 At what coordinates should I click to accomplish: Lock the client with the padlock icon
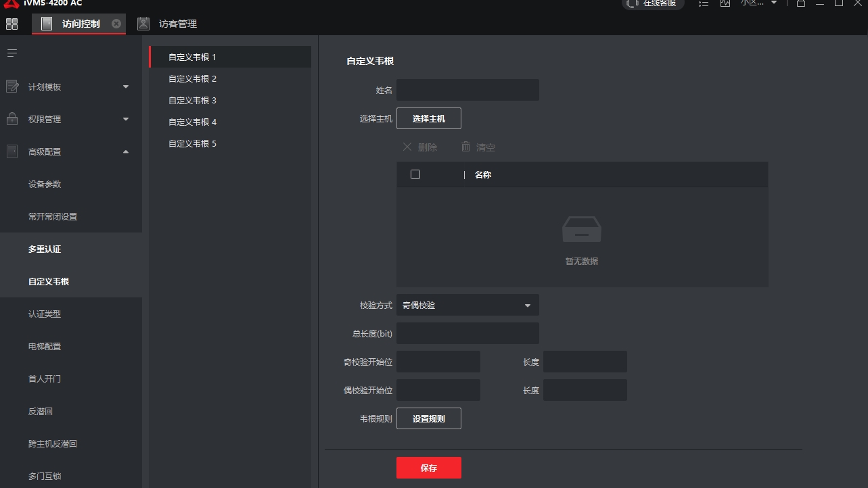point(801,3)
